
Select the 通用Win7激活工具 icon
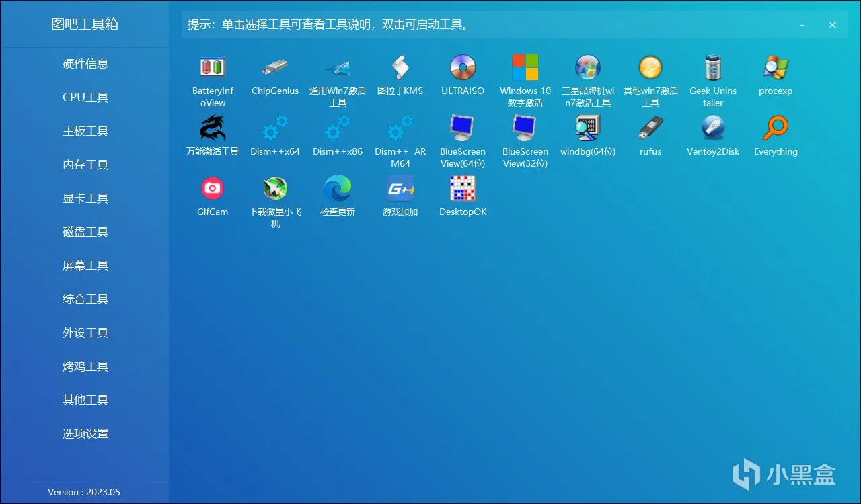pyautogui.click(x=338, y=67)
